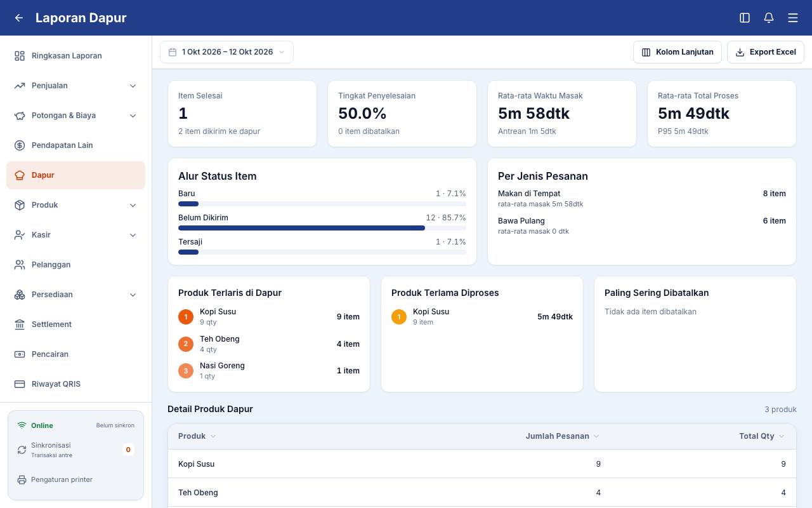Open the hamburger menu icon
This screenshot has width=812, height=508.
(793, 18)
